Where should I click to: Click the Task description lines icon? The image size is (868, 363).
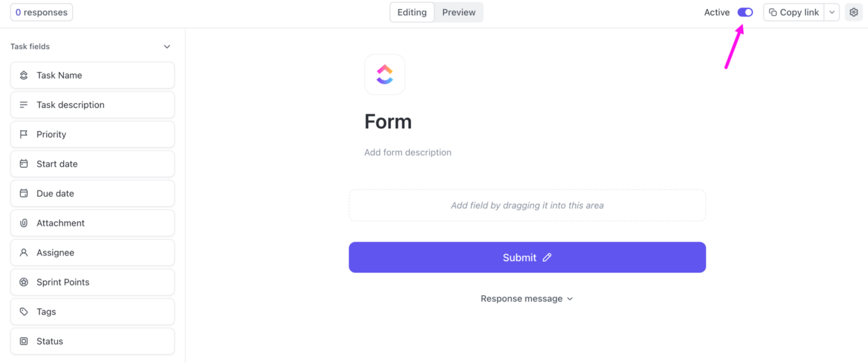23,104
